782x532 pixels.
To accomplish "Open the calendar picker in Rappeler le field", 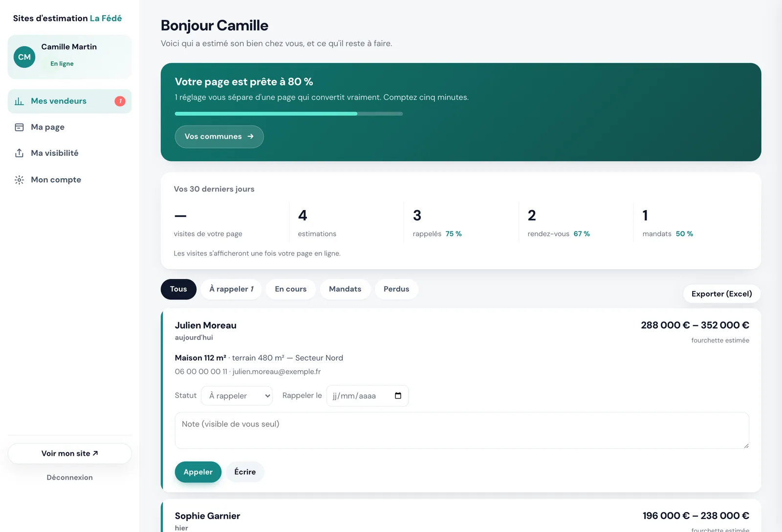I will pos(398,396).
